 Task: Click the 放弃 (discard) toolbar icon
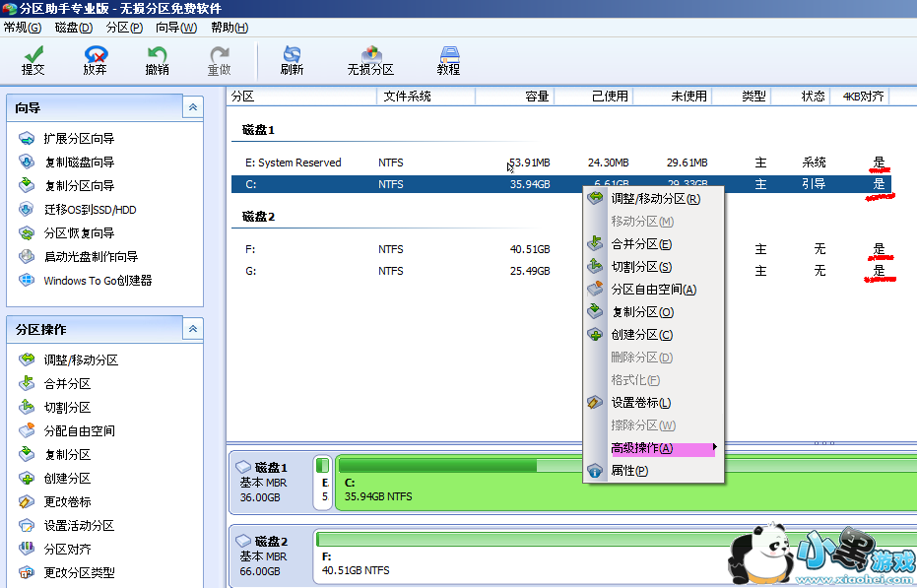coord(95,61)
